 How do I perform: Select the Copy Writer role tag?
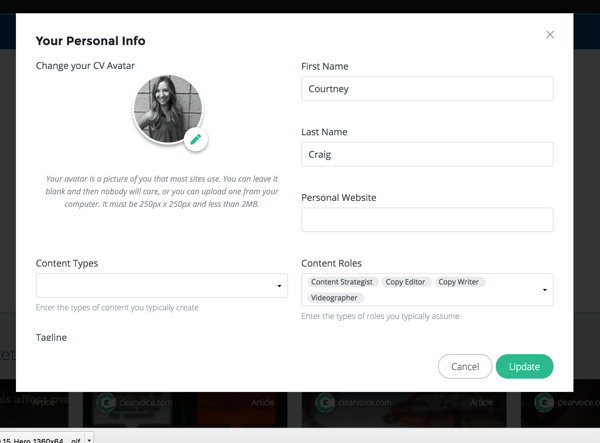458,282
